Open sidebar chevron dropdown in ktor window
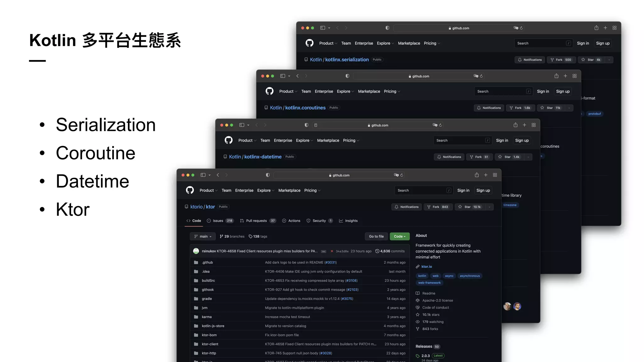Image resolution: width=644 pixels, height=362 pixels. pos(209,175)
